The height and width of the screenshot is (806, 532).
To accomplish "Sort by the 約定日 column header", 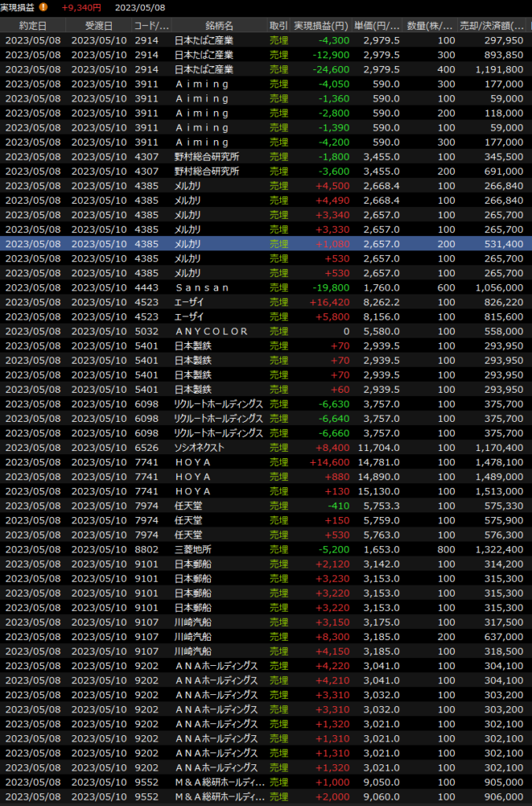I will pos(32,25).
